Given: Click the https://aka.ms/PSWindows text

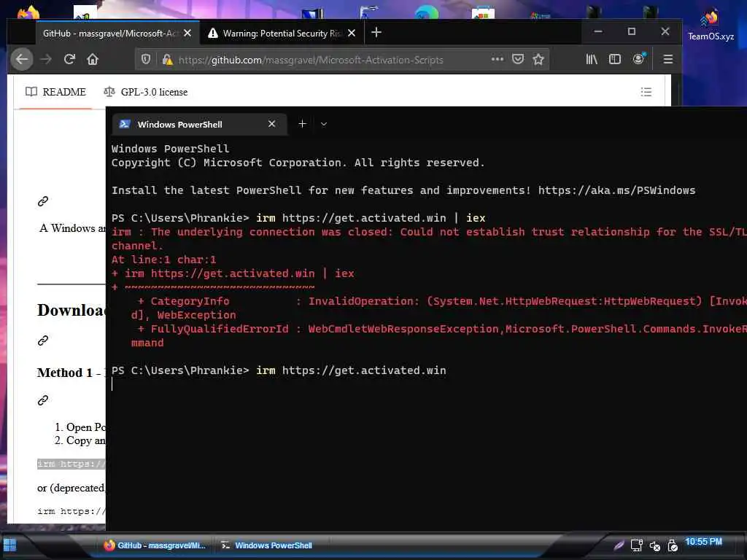Looking at the screenshot, I should (616, 190).
